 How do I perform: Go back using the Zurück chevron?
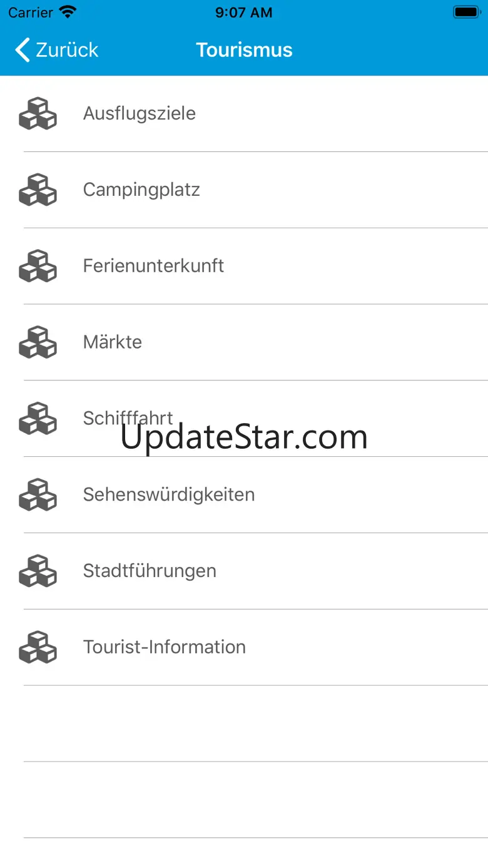point(23,50)
